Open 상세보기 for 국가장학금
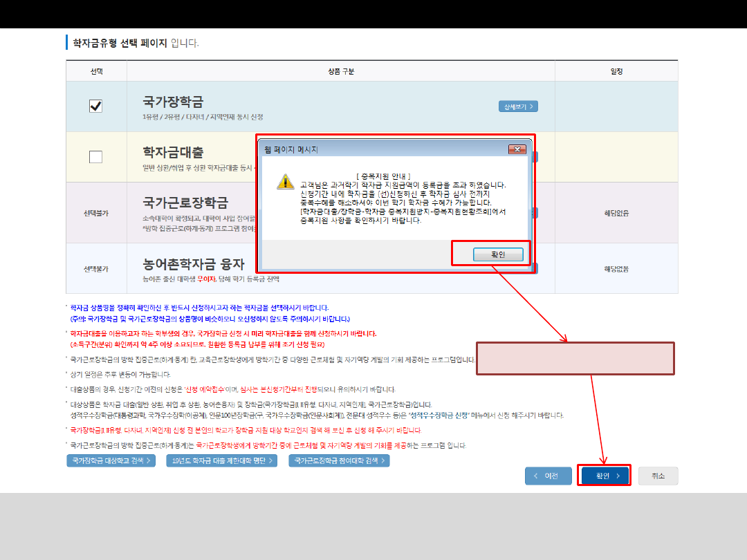This screenshot has width=747, height=560. [518, 106]
